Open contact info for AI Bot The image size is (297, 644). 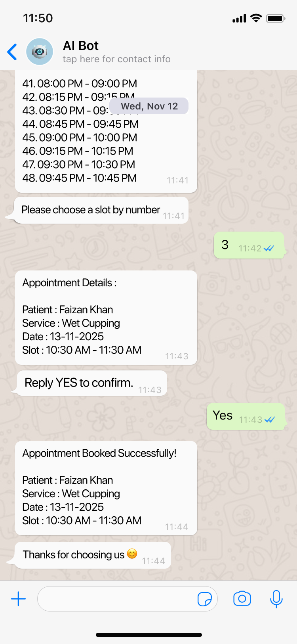click(116, 59)
